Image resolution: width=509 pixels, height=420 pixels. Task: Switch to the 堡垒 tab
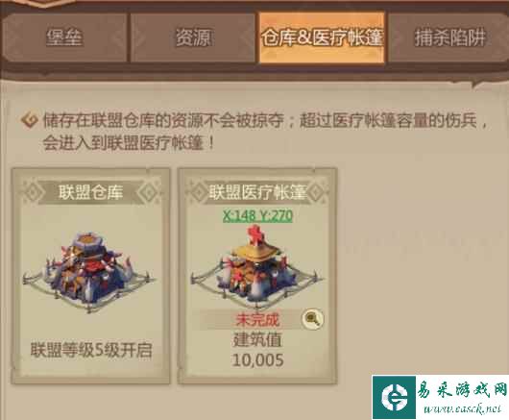point(64,37)
